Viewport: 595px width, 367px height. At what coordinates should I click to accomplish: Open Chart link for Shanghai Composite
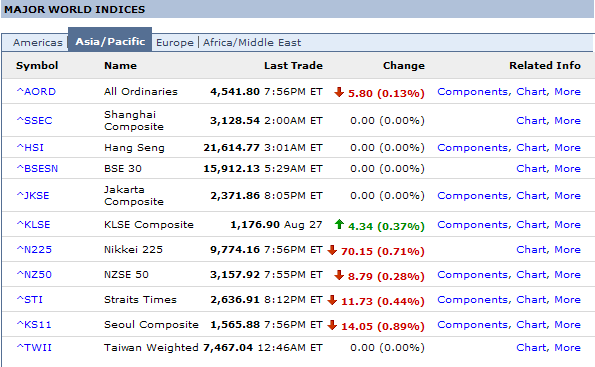(532, 120)
